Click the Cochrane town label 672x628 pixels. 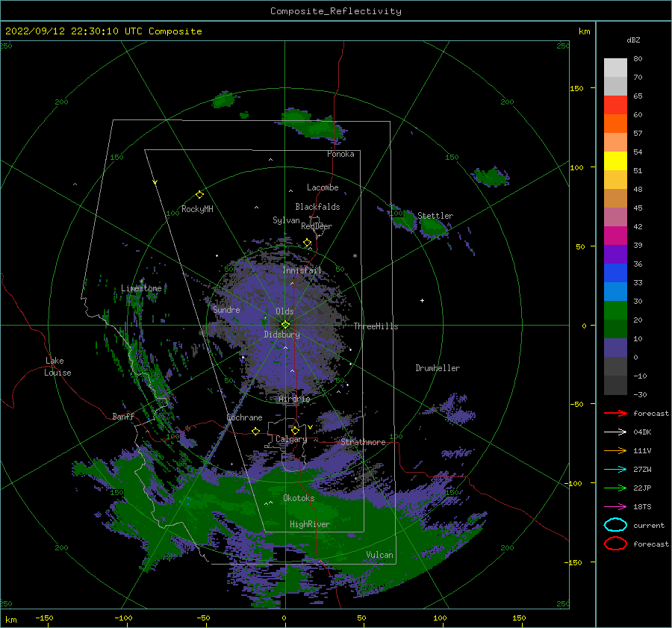tap(244, 417)
